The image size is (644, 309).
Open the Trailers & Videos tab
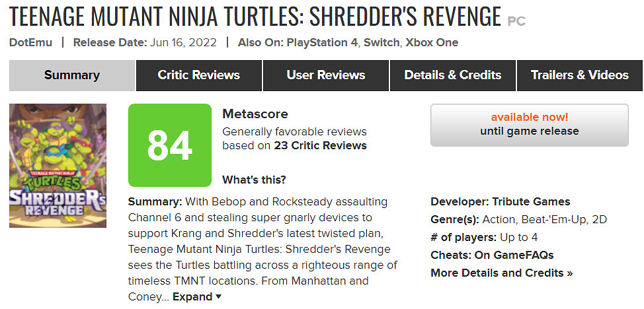(x=579, y=75)
